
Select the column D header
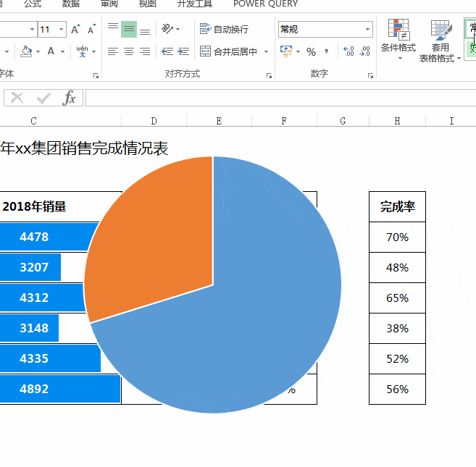(x=154, y=121)
